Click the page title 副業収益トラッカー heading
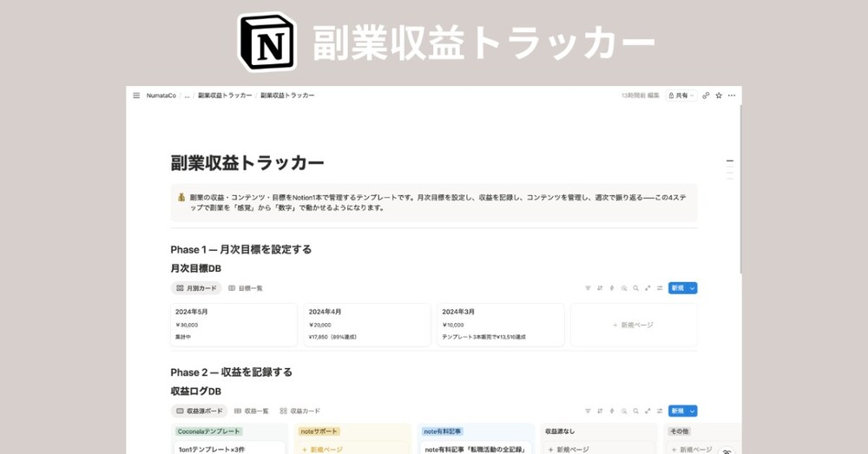This screenshot has height=454, width=868. 247,163
